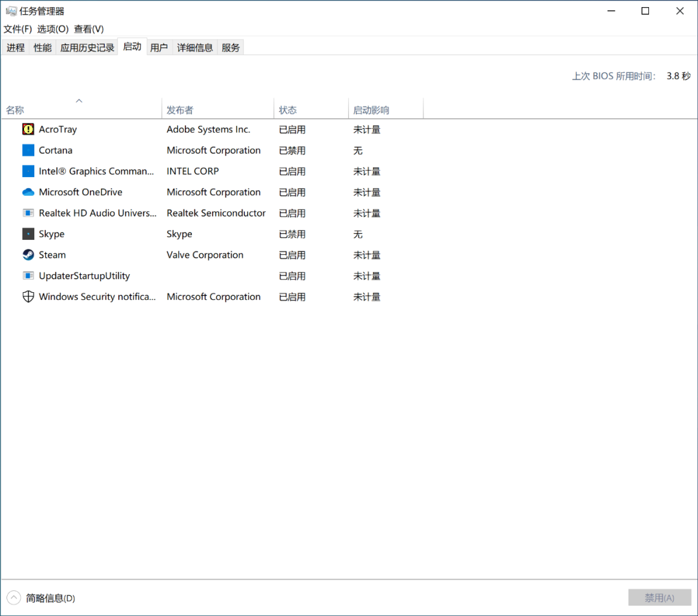Click the Steam logo icon
Image resolution: width=698 pixels, height=616 pixels.
pyautogui.click(x=28, y=255)
